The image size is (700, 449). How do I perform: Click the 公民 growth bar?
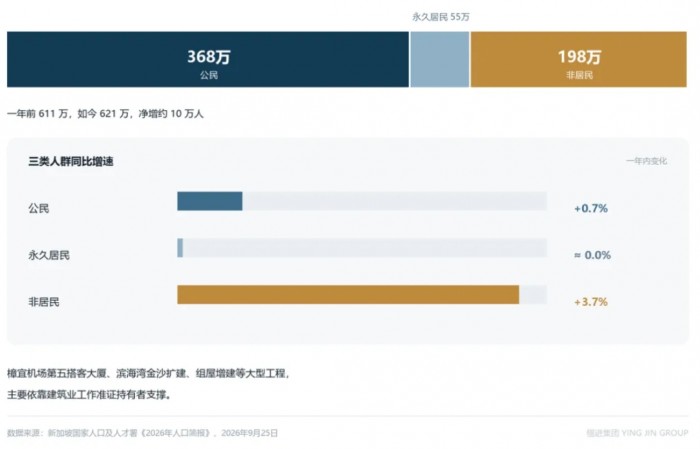click(x=210, y=201)
